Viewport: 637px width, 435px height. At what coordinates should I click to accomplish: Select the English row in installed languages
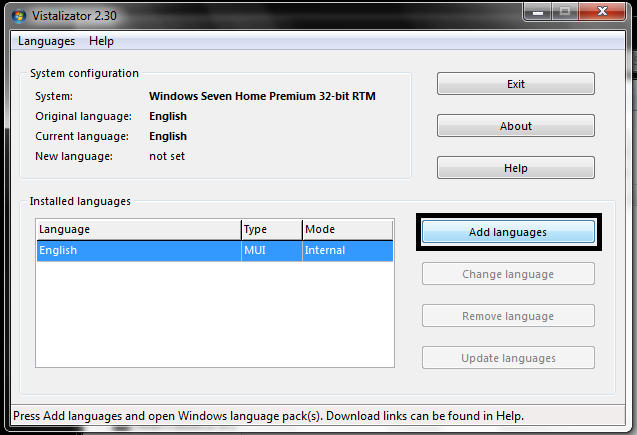click(x=215, y=251)
